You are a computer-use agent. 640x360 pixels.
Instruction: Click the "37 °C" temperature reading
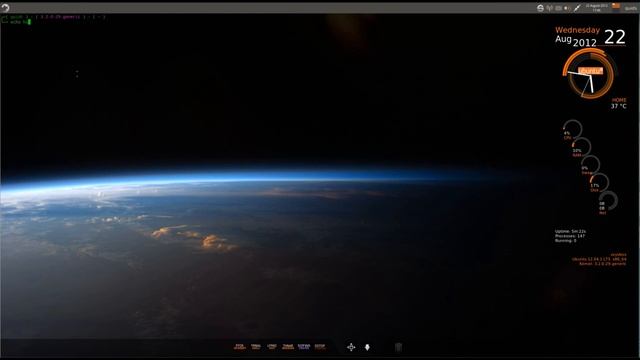click(618, 106)
